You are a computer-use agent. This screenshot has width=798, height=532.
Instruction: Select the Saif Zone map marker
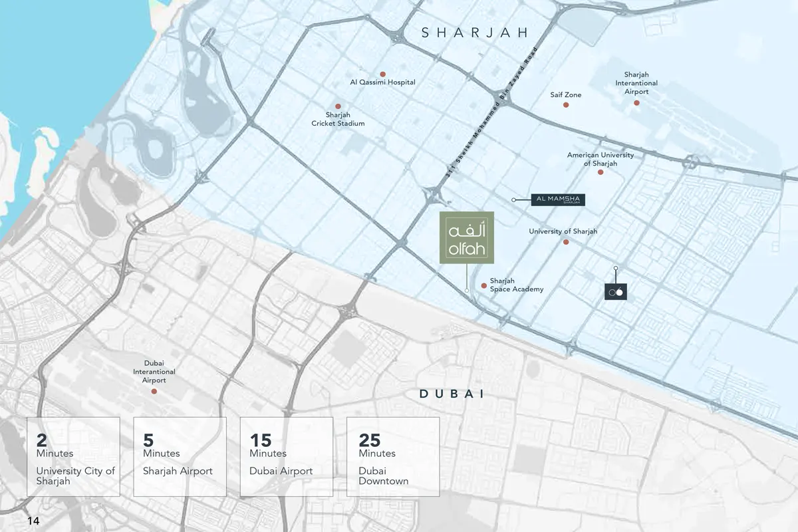pyautogui.click(x=566, y=104)
